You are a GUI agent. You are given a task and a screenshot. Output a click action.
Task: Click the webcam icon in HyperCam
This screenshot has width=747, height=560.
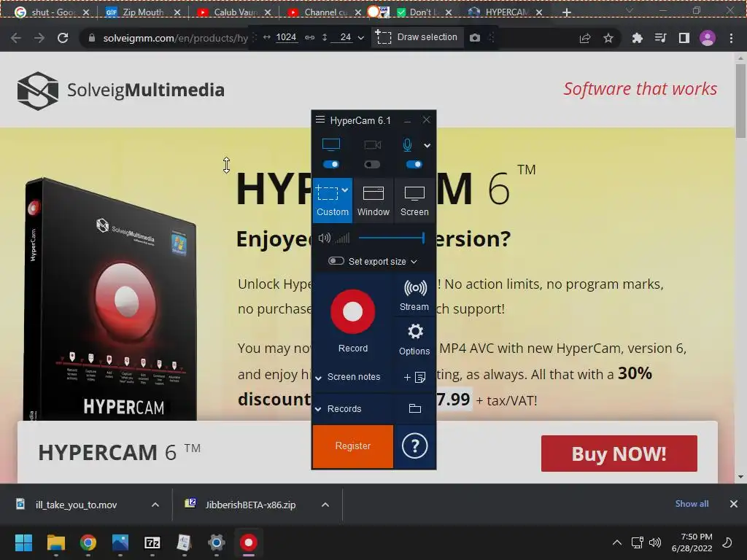372,145
